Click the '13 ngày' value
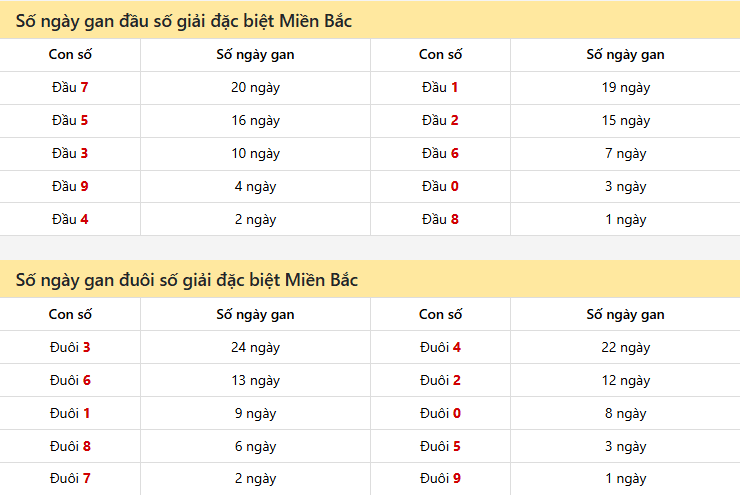740x495 pixels. click(x=255, y=381)
